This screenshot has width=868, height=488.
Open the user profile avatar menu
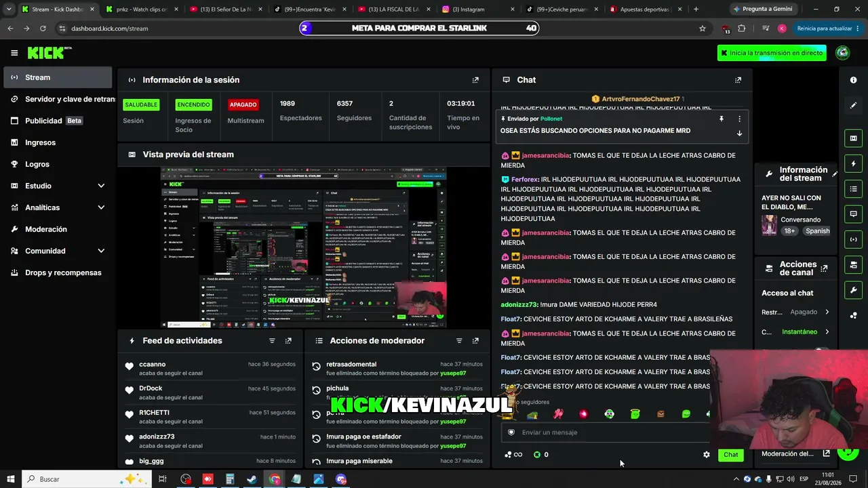tap(843, 53)
